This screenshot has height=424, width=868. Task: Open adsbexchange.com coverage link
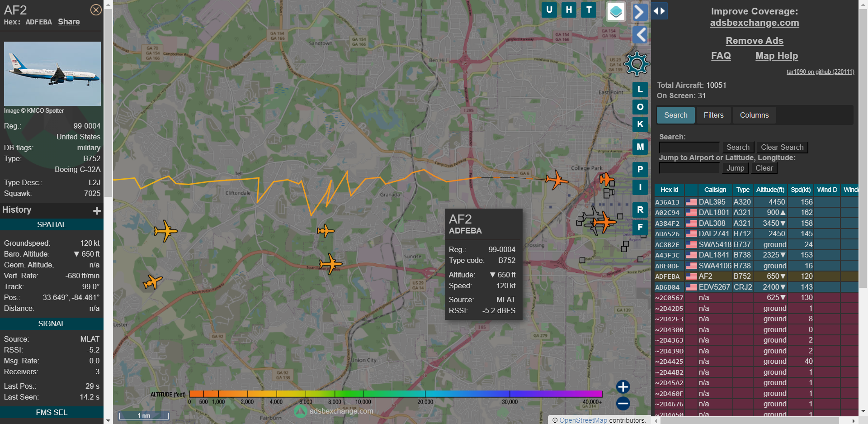coord(754,23)
